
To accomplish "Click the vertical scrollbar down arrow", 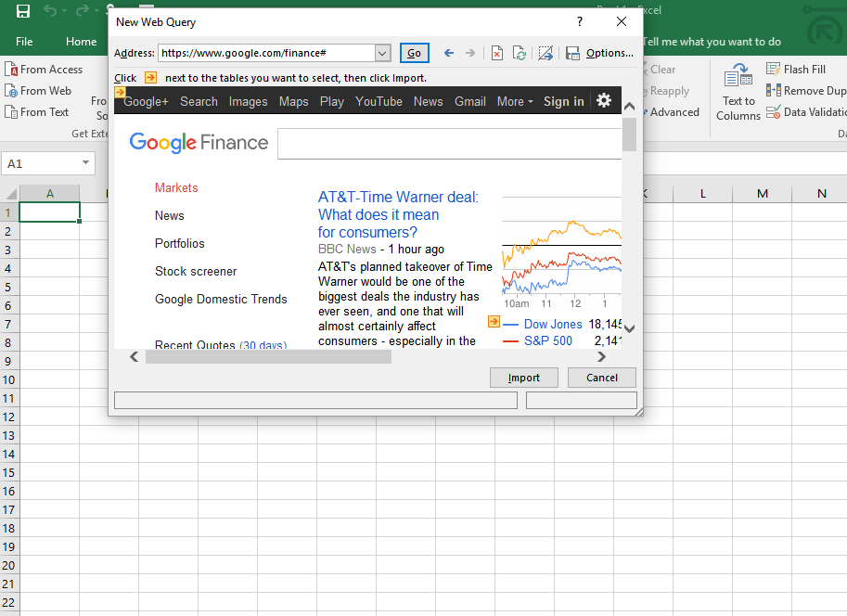I will coord(629,328).
